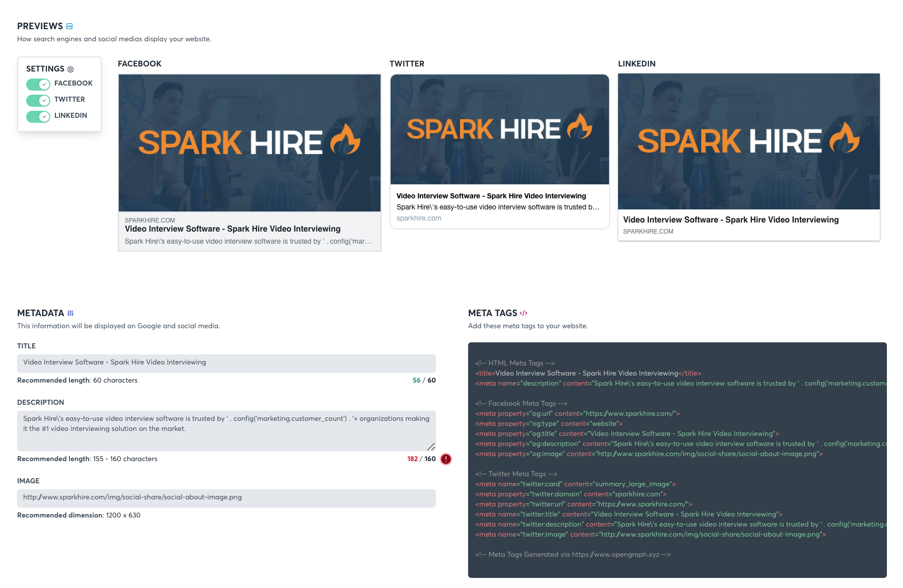Click the code icon beside META TAGS
Screen dimensions: 903x588
click(x=524, y=313)
